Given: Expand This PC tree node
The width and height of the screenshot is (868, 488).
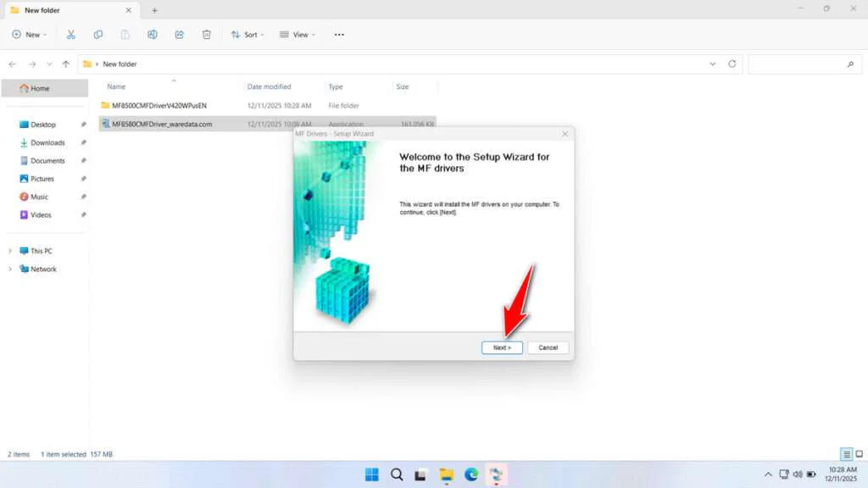Looking at the screenshot, I should (x=10, y=251).
